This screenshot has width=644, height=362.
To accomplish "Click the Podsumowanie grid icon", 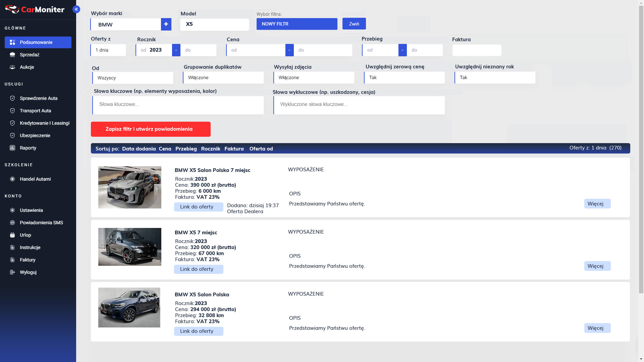I will tap(12, 42).
